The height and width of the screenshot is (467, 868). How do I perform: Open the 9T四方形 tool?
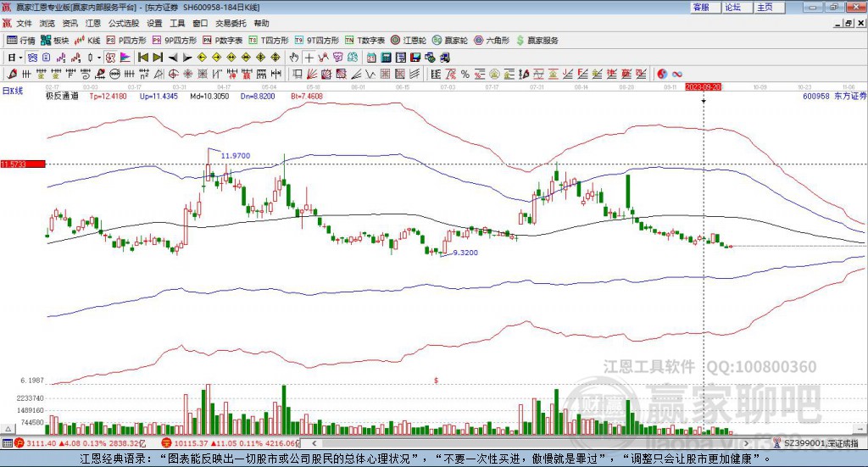click(x=317, y=41)
